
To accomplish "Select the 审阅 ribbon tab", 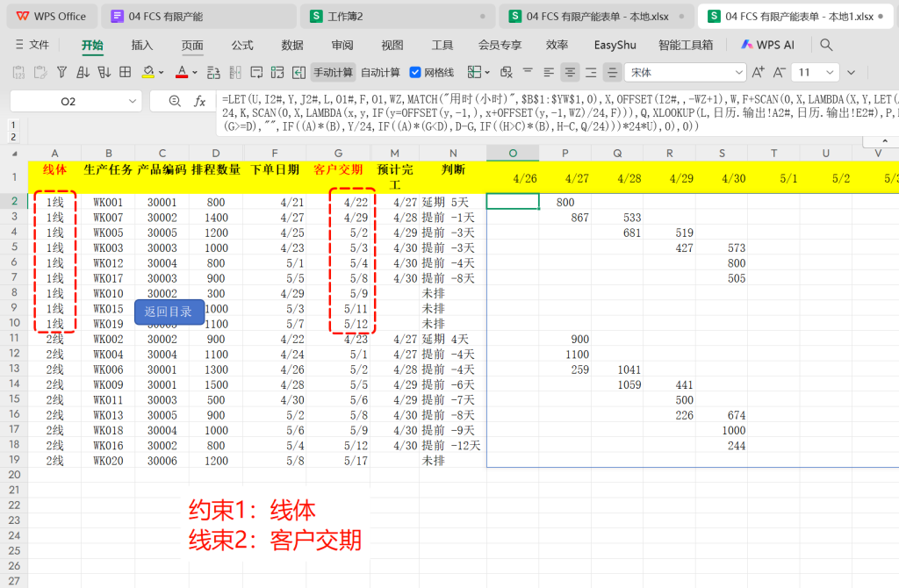I will pyautogui.click(x=342, y=46).
